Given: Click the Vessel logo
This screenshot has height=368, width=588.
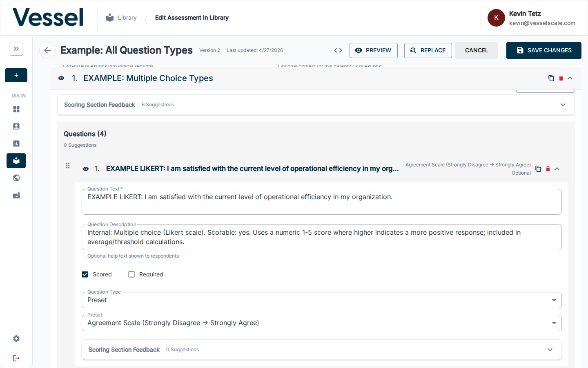Looking at the screenshot, I should click(x=48, y=18).
